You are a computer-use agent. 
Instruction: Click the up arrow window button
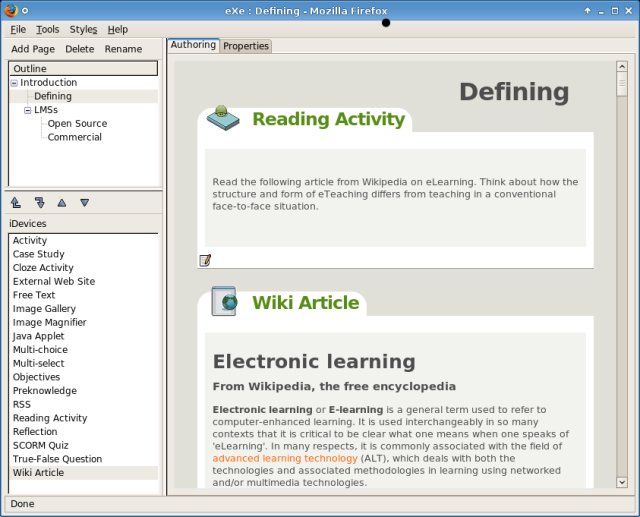coord(587,11)
